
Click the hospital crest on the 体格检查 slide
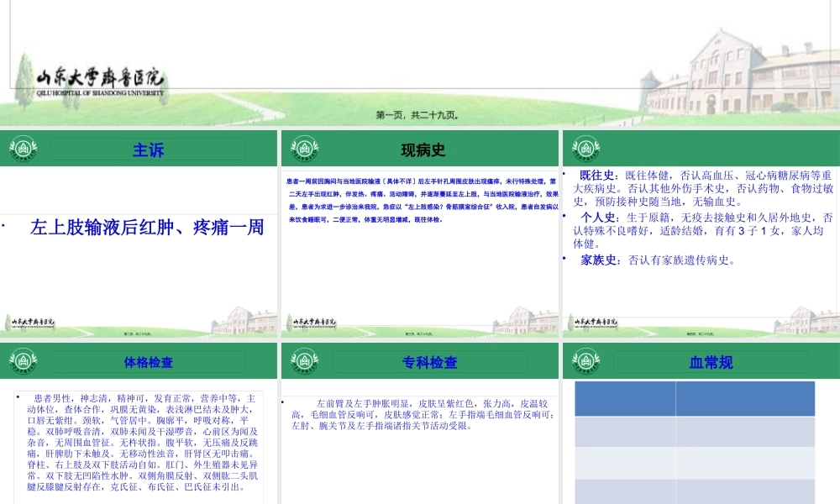(23, 360)
